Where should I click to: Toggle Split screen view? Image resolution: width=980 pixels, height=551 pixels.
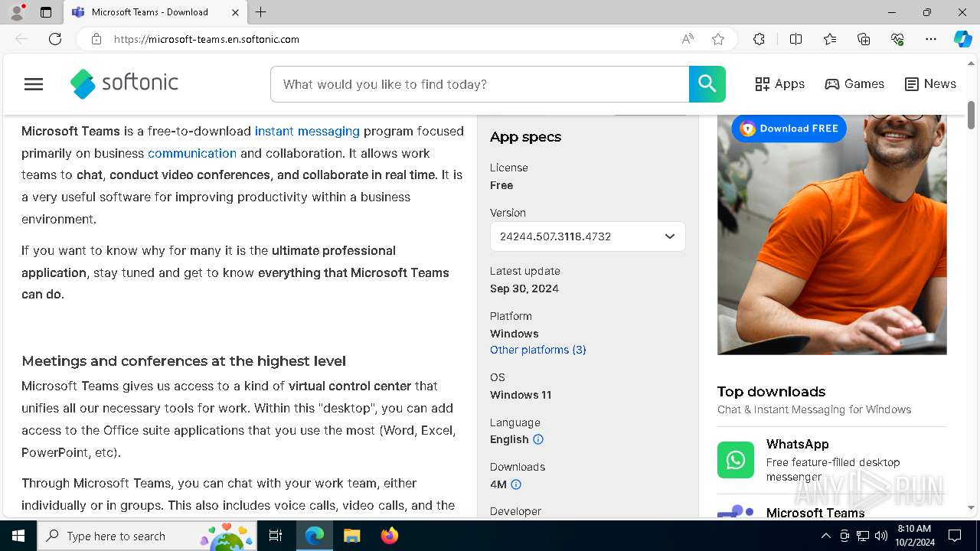(795, 39)
